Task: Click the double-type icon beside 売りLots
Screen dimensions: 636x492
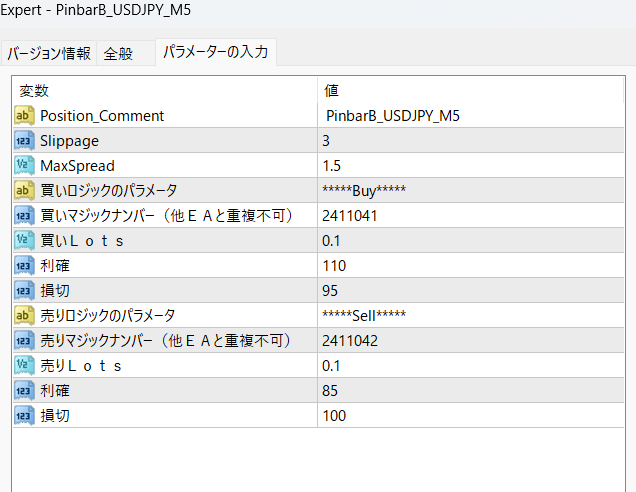Action: click(25, 365)
